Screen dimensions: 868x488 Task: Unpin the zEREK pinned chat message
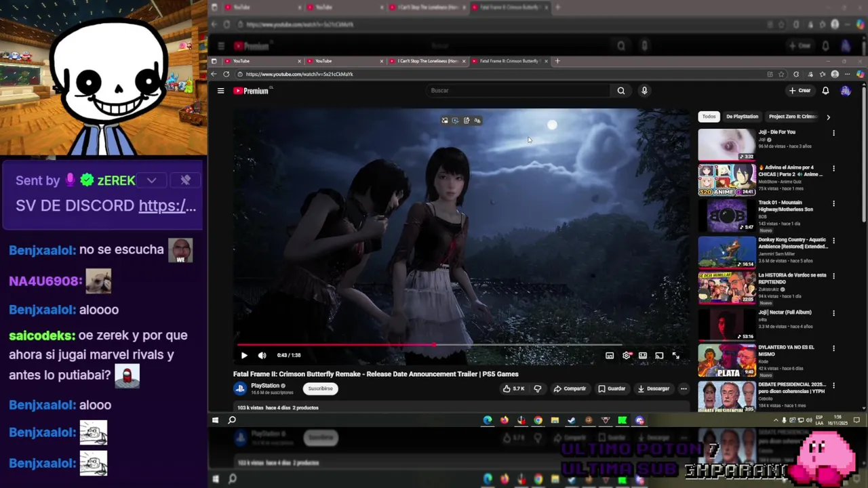tap(185, 180)
